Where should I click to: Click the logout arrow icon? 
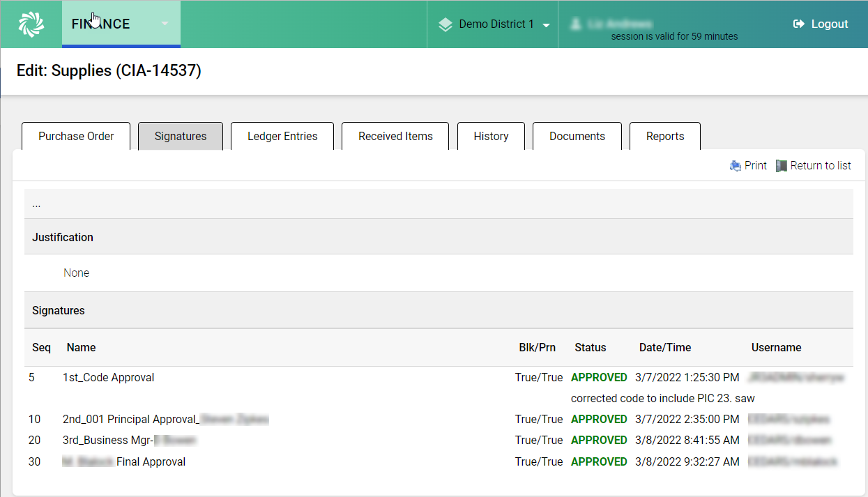point(799,24)
